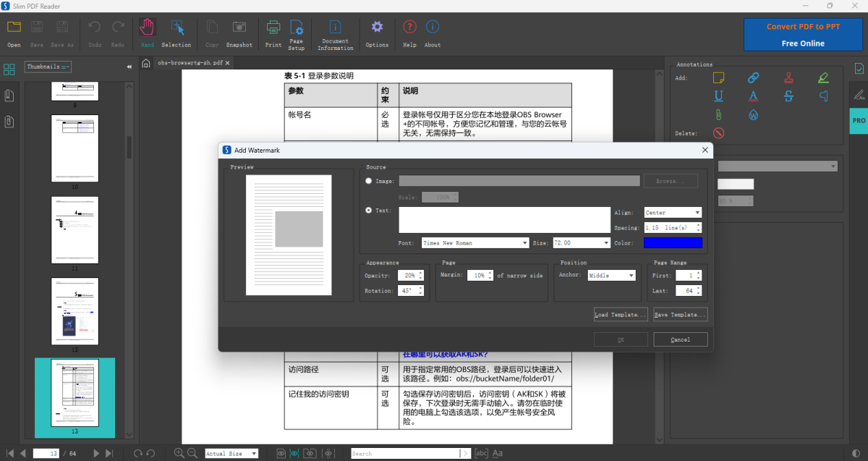This screenshot has width=868, height=461.
Task: Add a strikethrough annotation
Action: click(x=788, y=96)
